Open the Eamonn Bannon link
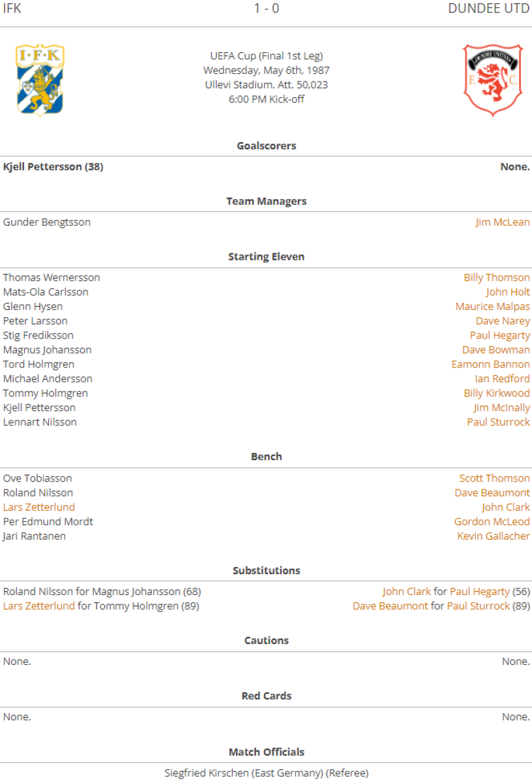Viewport: 532px width, 783px height. point(490,364)
